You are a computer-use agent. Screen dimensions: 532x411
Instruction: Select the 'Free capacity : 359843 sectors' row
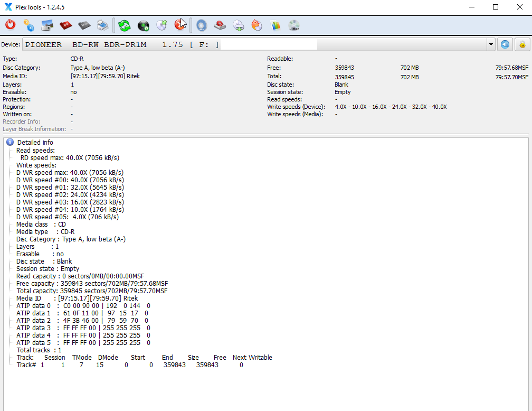[92, 284]
